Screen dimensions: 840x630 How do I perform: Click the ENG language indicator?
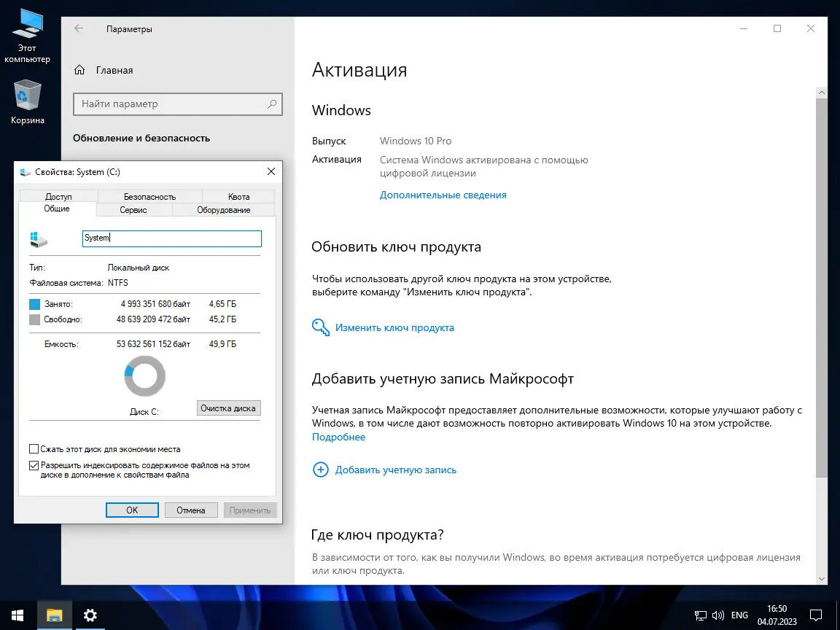click(739, 615)
